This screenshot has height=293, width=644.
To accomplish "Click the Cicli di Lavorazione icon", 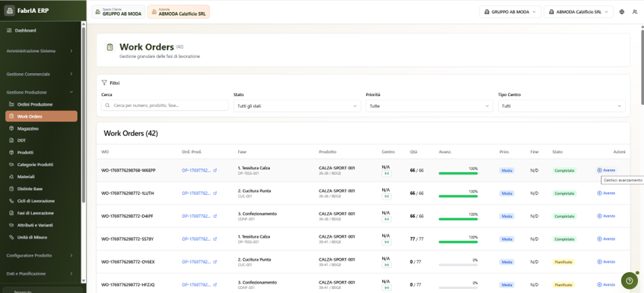I will [11, 201].
